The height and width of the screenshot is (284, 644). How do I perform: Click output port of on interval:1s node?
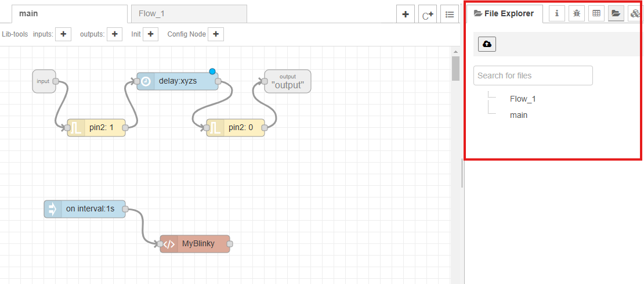tap(125, 209)
